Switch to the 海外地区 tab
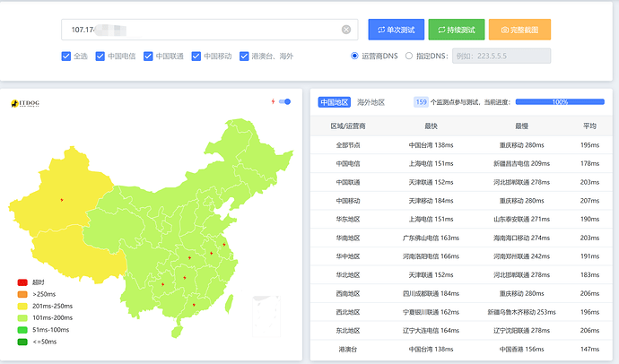 (x=371, y=102)
